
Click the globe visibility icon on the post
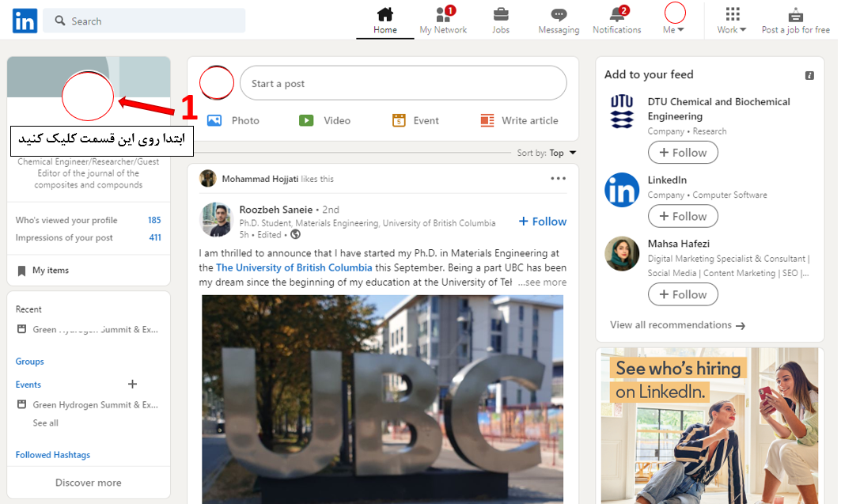[x=296, y=235]
